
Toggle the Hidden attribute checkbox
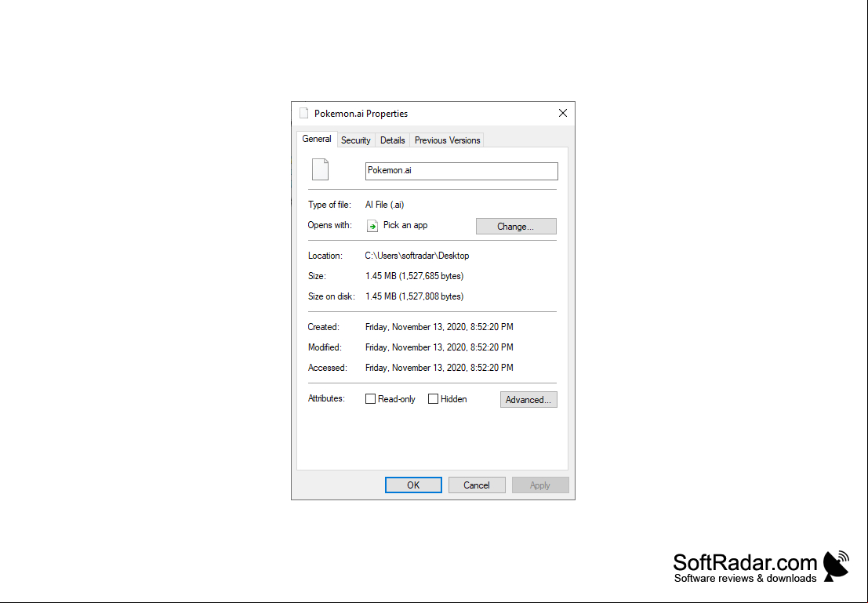coord(434,398)
